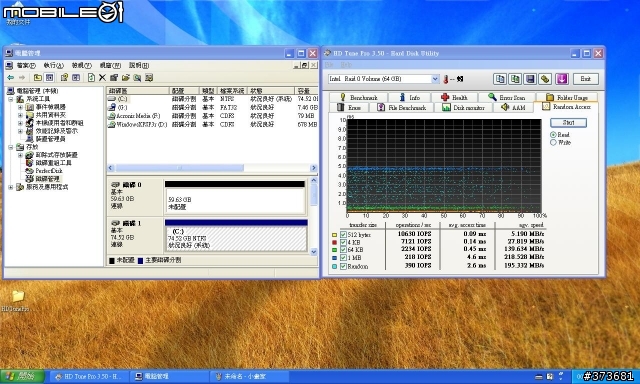Screen dimensions: 640x384
Task: Select the Write radio button
Action: tap(553, 142)
